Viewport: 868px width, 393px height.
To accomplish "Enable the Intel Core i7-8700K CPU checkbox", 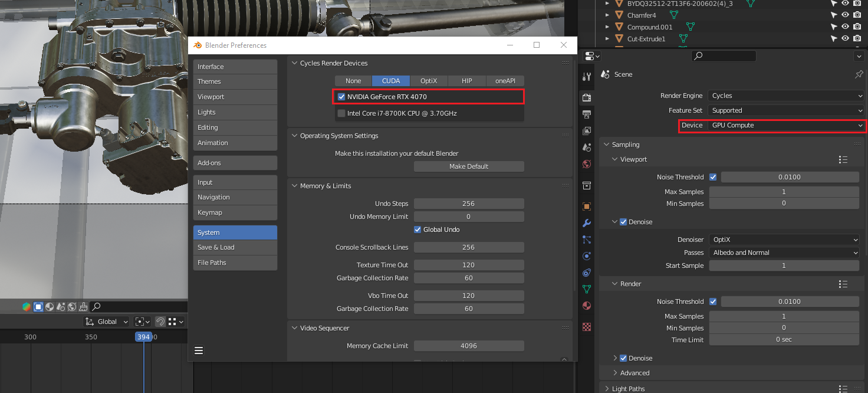I will click(x=341, y=113).
